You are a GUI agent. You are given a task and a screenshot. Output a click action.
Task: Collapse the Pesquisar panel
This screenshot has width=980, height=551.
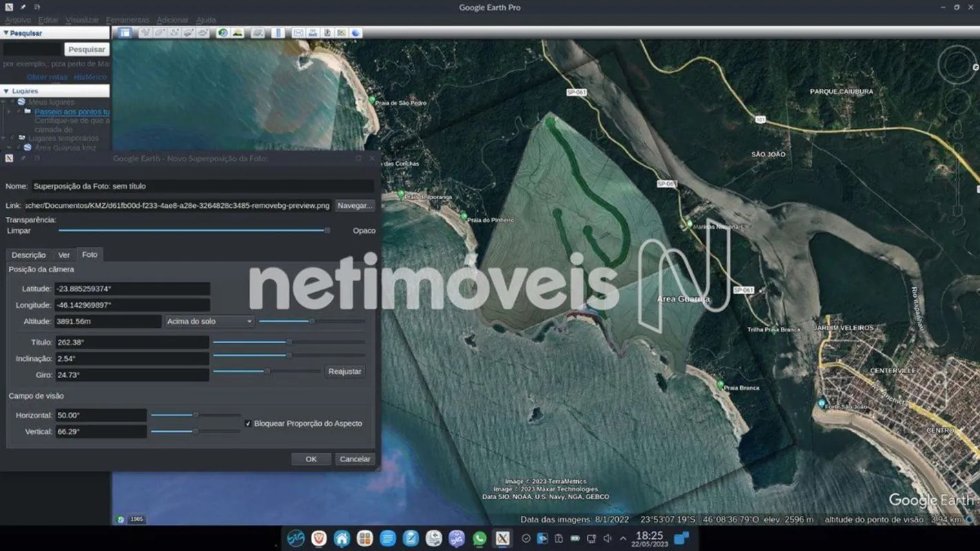[x=6, y=33]
